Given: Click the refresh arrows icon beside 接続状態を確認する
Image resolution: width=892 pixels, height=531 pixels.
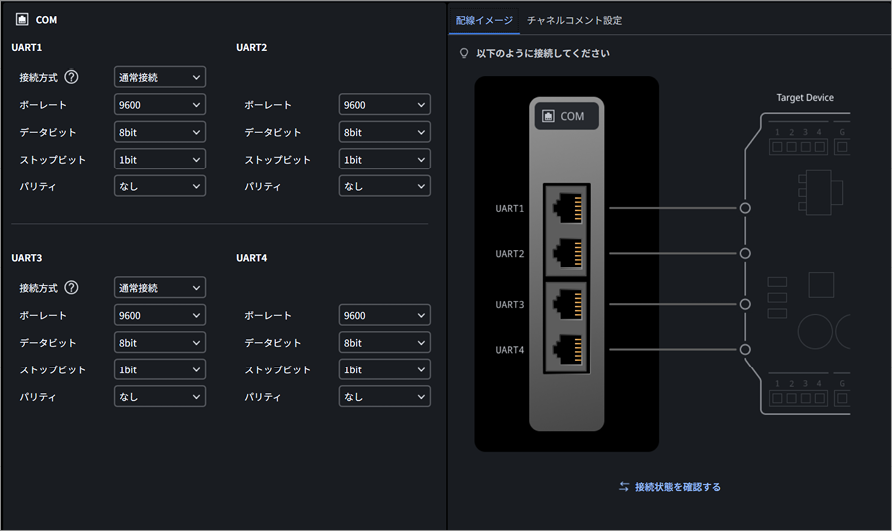Looking at the screenshot, I should [x=624, y=487].
